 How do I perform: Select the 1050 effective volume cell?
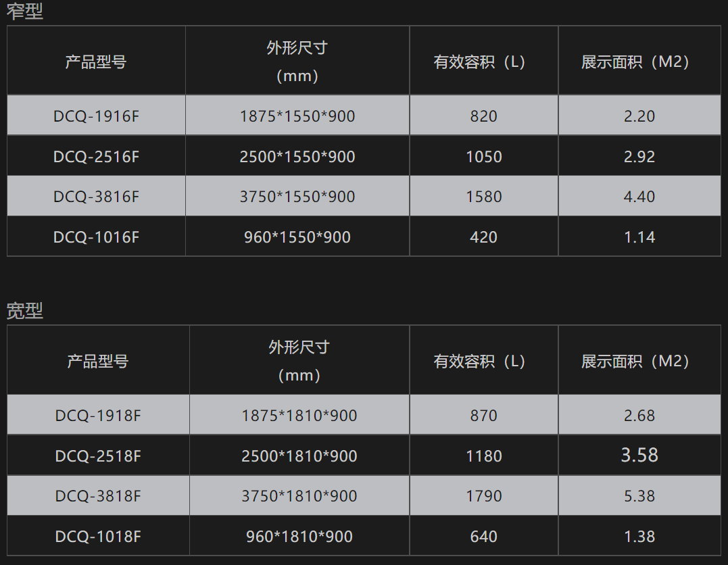click(x=484, y=157)
